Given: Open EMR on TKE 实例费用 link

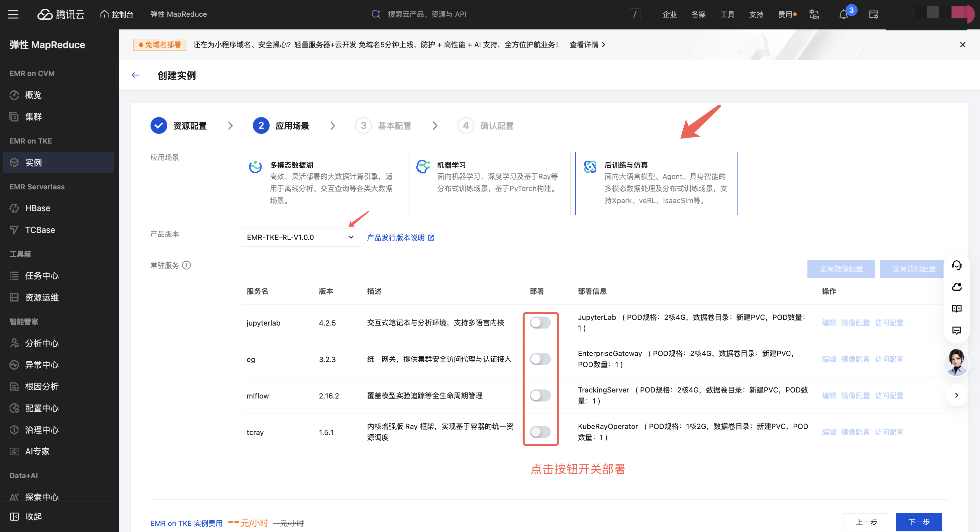Looking at the screenshot, I should pyautogui.click(x=186, y=523).
